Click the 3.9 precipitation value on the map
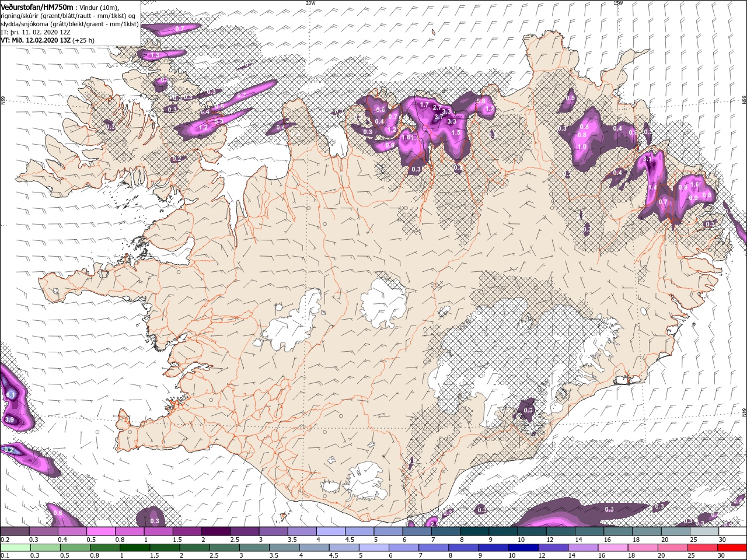This screenshot has width=747, height=560. pos(9,419)
